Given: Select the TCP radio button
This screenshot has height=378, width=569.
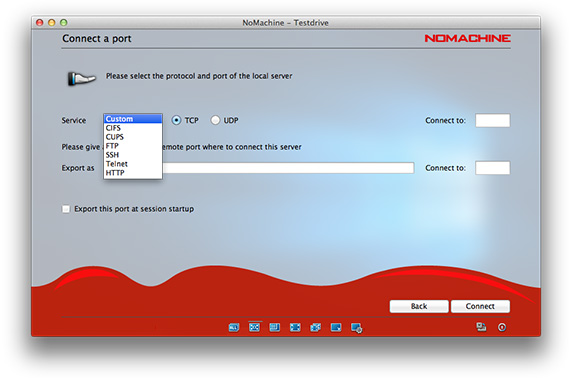Looking at the screenshot, I should pos(176,120).
